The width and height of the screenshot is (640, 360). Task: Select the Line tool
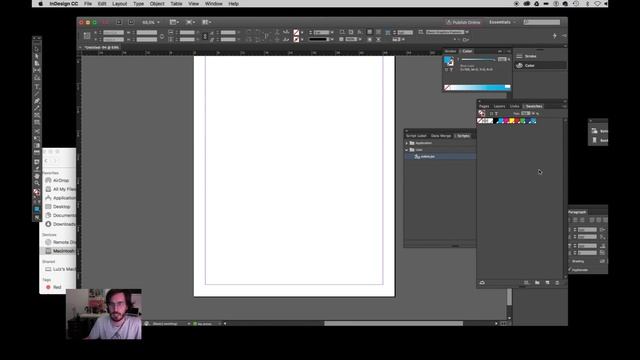37,93
